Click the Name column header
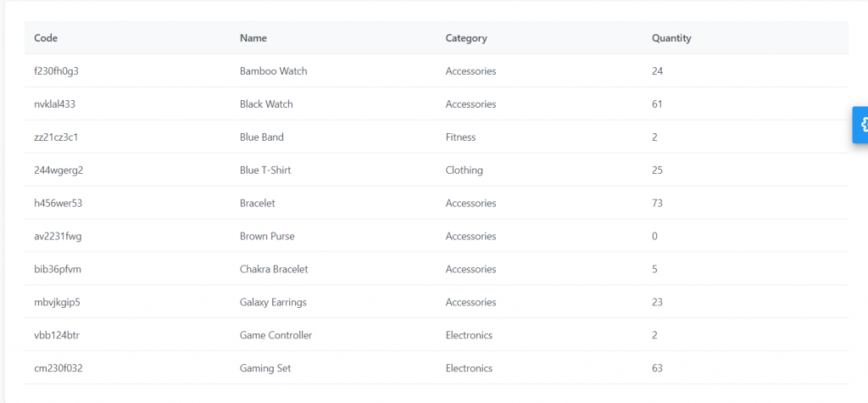868x403 pixels. (x=253, y=38)
